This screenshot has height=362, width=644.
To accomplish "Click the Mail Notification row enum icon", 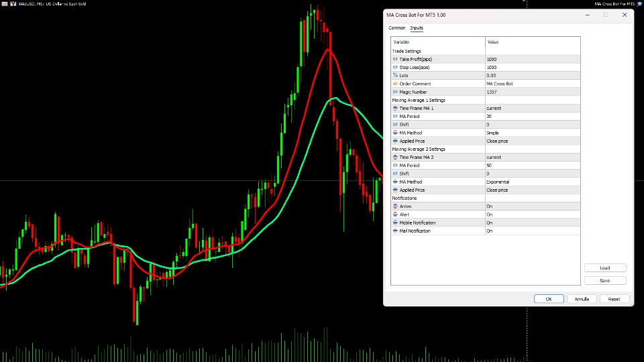I will [395, 231].
